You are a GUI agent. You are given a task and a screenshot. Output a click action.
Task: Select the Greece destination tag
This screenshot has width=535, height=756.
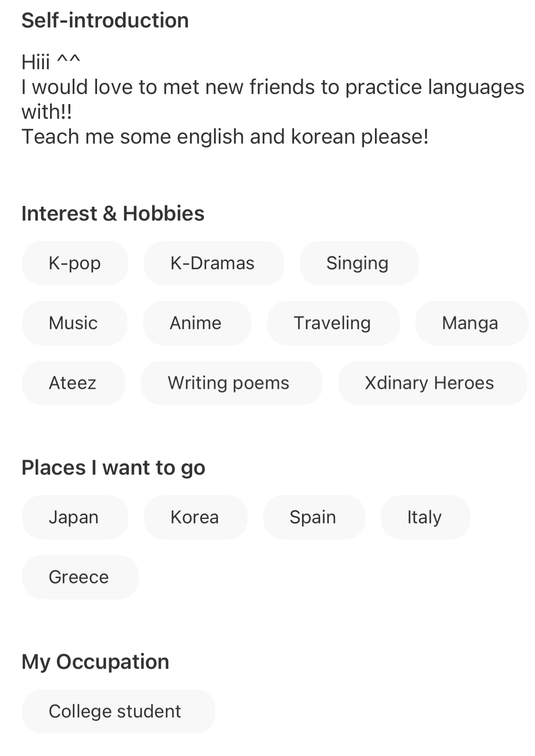(x=80, y=577)
